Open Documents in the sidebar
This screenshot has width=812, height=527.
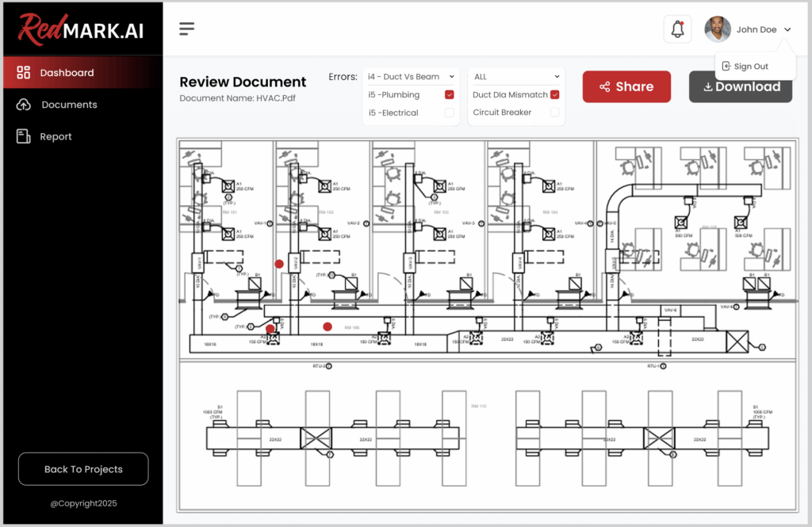[69, 105]
